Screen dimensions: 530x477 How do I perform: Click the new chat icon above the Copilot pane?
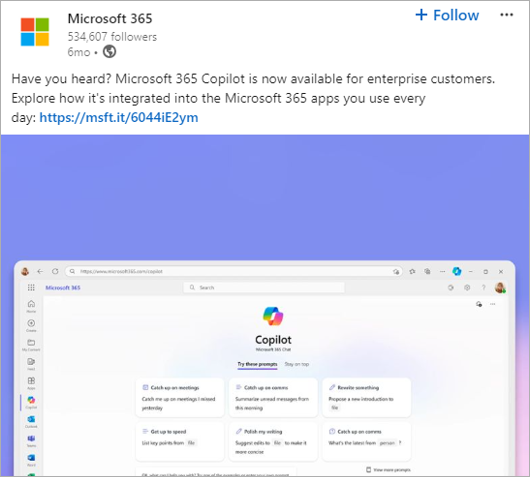tap(479, 304)
